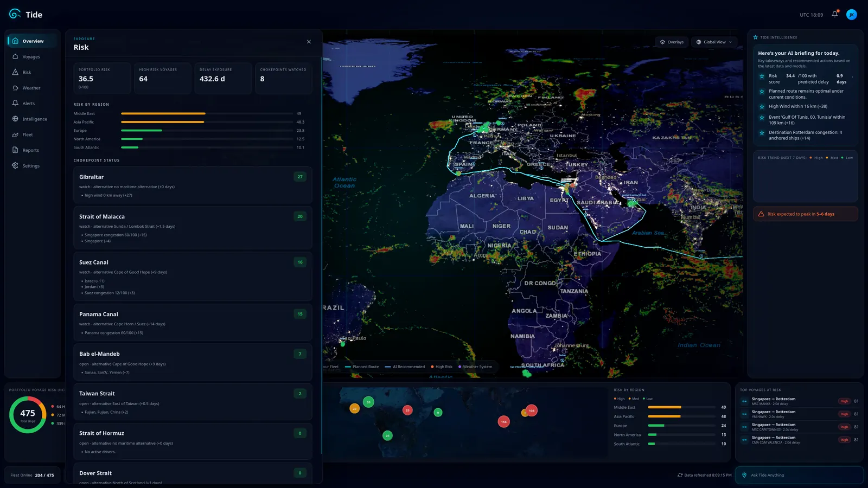
Task: Open the Reports document icon in sidebar
Action: click(15, 150)
